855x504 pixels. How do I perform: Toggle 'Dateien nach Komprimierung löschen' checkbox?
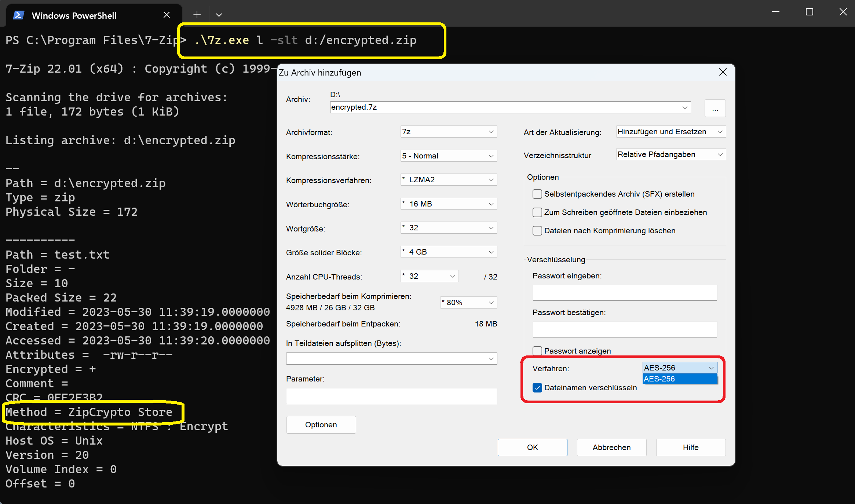(537, 231)
